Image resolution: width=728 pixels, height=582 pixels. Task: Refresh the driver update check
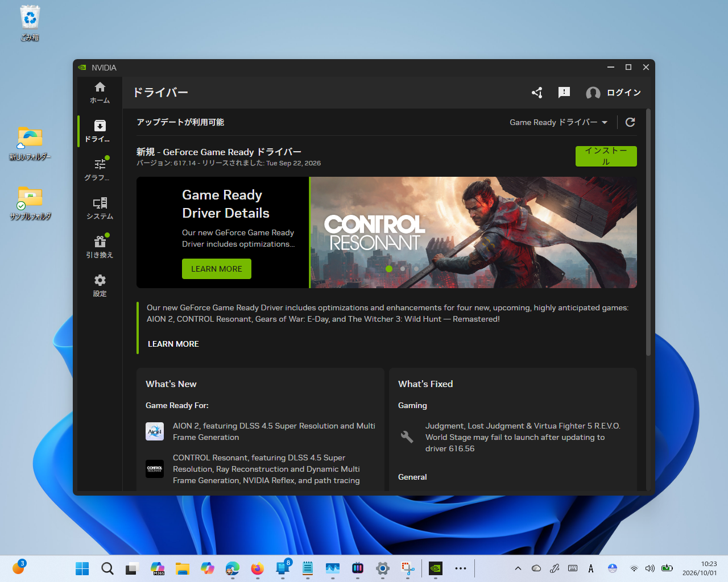630,122
